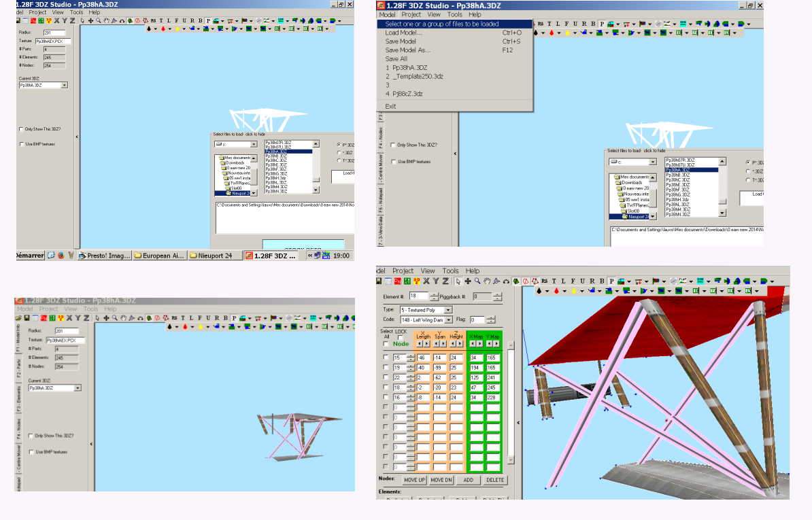Click the Element # input field
Viewport: 812px width, 520px height.
[x=418, y=296]
